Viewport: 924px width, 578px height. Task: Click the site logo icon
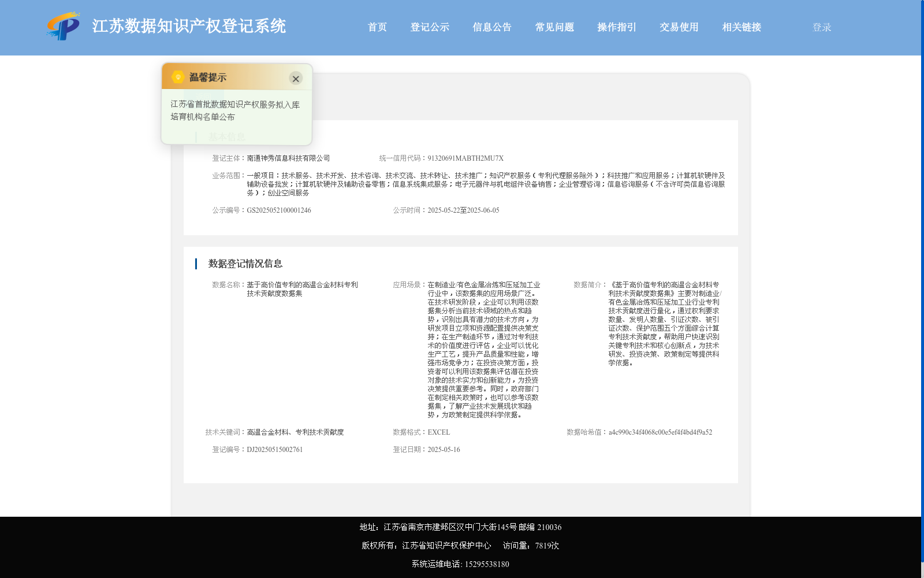click(x=64, y=26)
